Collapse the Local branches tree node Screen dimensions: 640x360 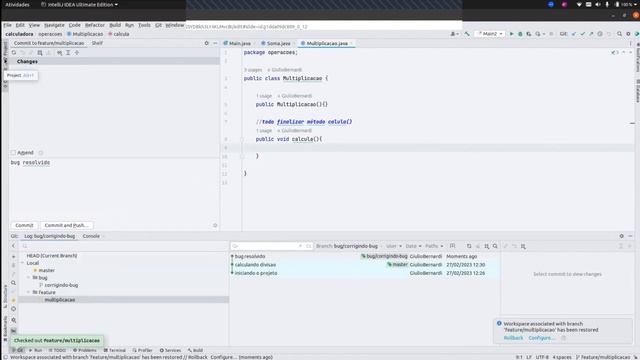(x=23, y=263)
